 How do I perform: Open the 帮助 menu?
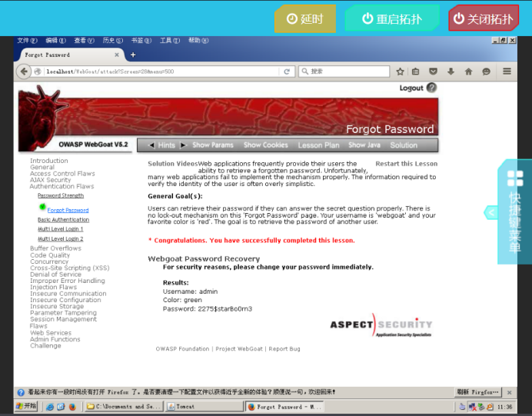coord(198,41)
